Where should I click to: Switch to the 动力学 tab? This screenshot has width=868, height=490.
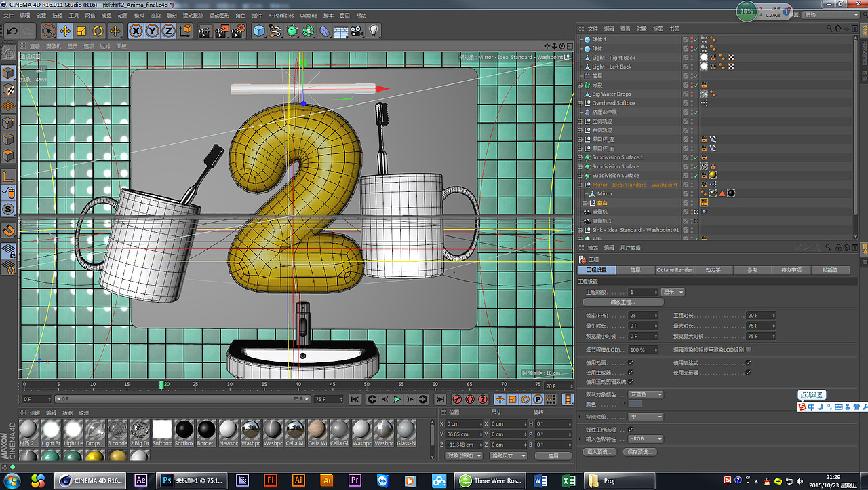713,270
